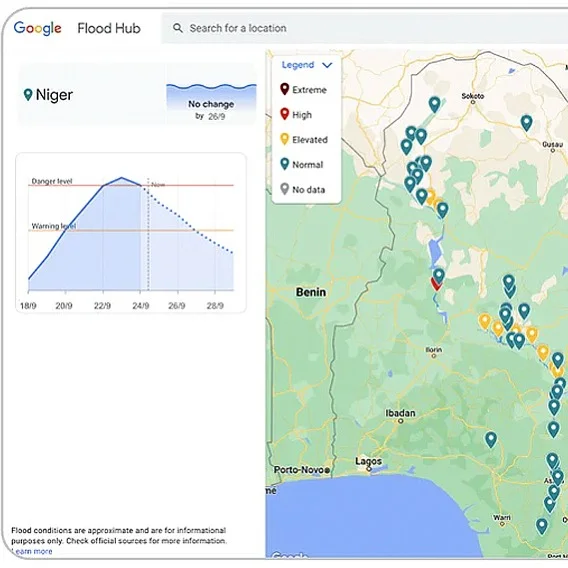
Task: Click the Google logo
Action: click(38, 28)
